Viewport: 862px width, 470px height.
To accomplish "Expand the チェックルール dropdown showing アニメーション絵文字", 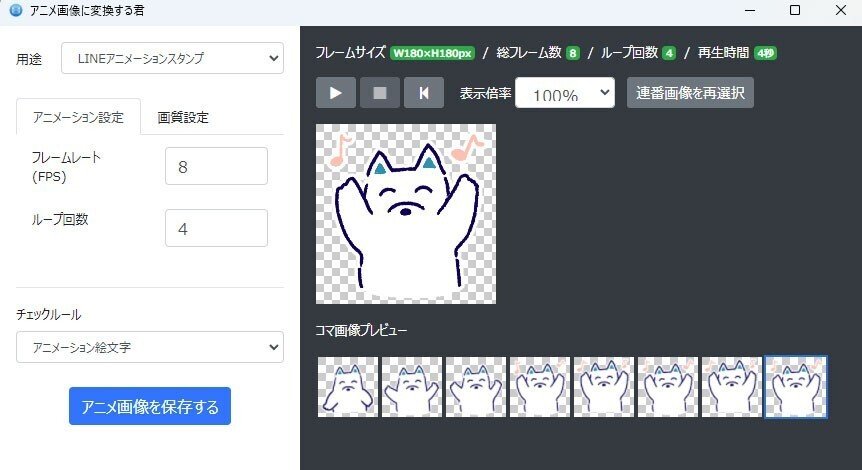I will 150,347.
